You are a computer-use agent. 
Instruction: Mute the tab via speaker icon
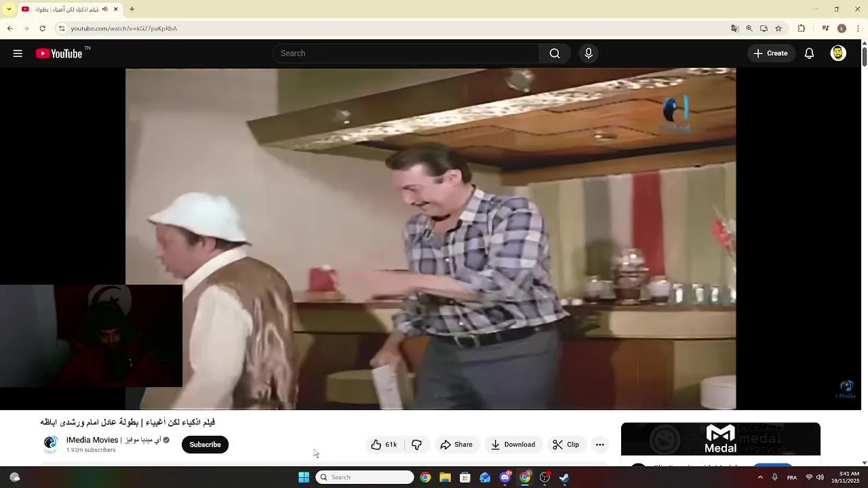105,9
